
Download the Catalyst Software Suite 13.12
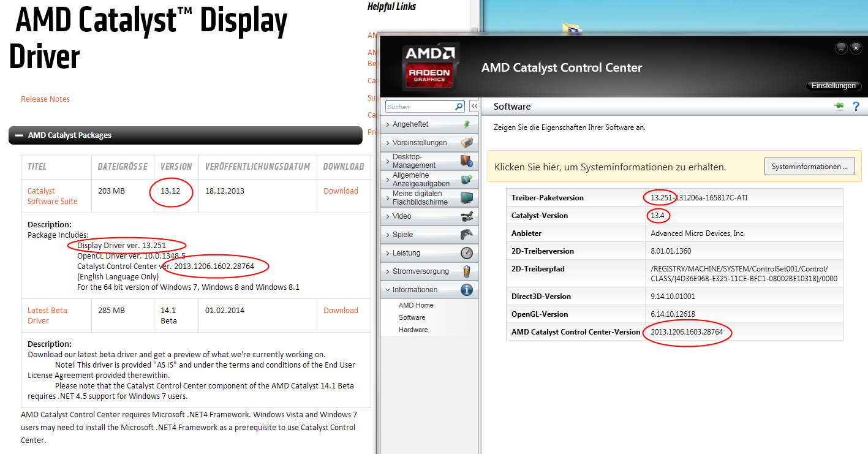pyautogui.click(x=341, y=191)
